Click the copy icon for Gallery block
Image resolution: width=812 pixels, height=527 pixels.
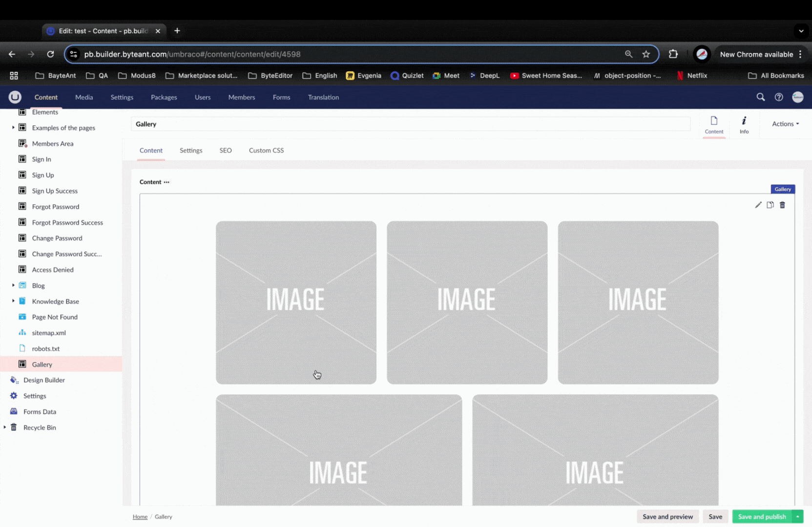point(770,205)
